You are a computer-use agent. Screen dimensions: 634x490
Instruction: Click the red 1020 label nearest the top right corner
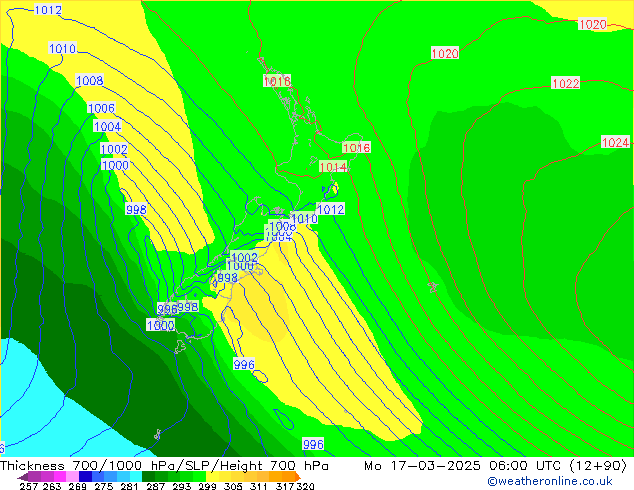pos(592,24)
